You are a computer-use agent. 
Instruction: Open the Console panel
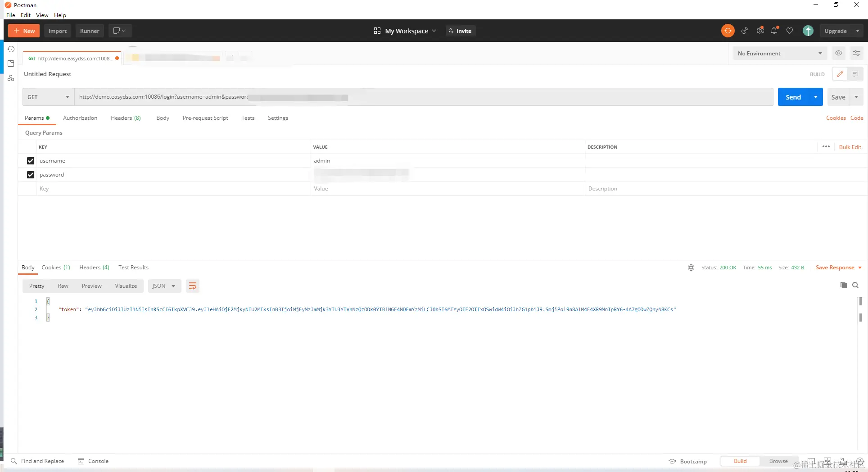tap(93, 461)
